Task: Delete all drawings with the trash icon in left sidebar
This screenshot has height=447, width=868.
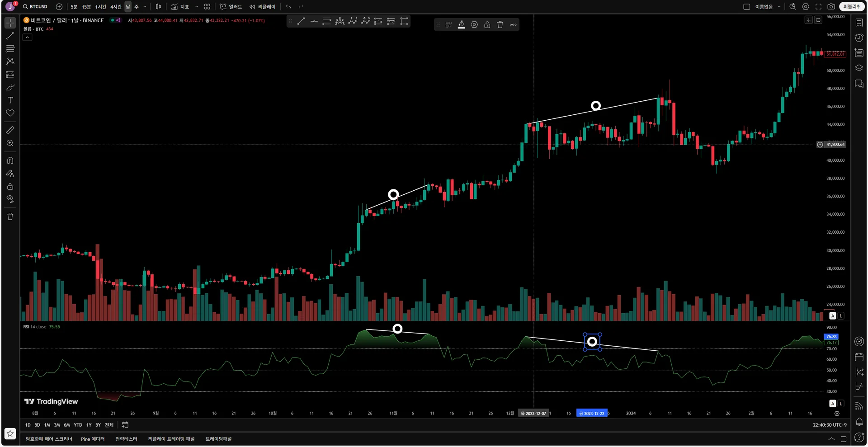Action: coord(10,216)
